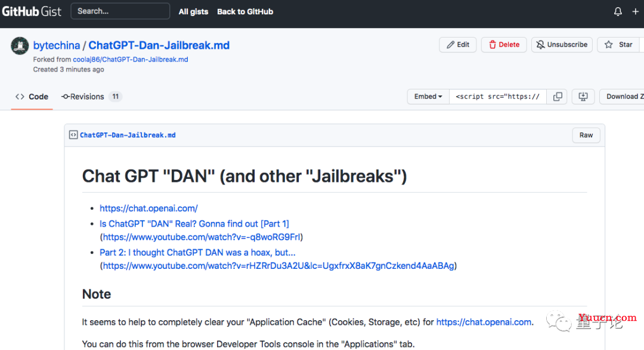Open the youtube watch?v=rHZRrDu3A2U URL
The width and height of the screenshot is (644, 350).
tap(278, 266)
